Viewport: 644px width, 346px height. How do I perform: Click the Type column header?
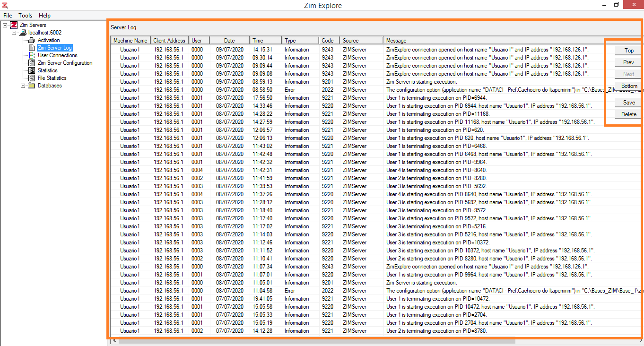click(300, 41)
